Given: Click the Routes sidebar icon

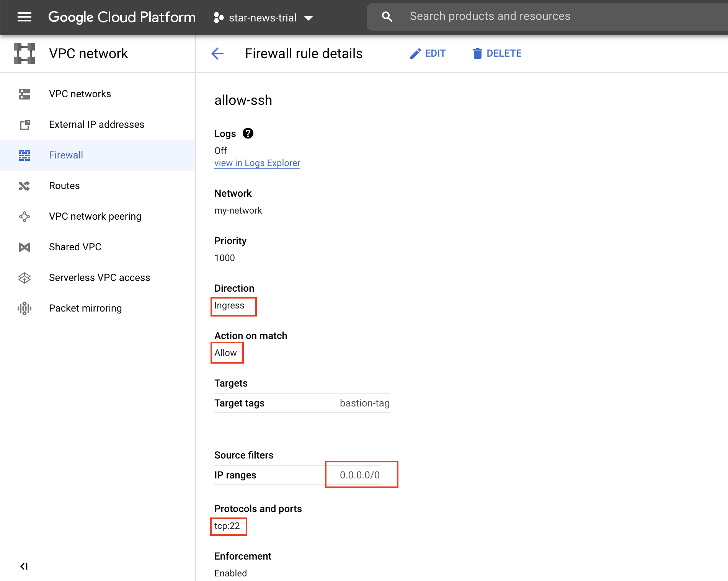Looking at the screenshot, I should [x=24, y=186].
